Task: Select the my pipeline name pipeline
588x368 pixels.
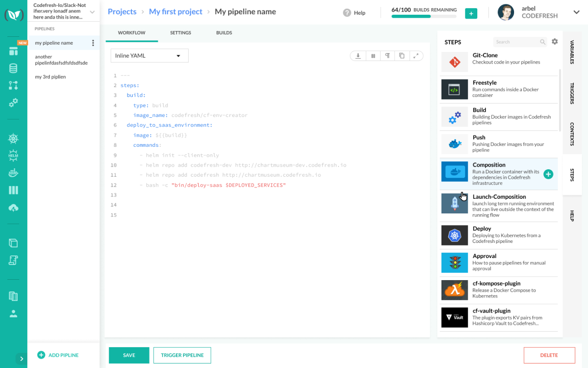Action: coord(64,43)
